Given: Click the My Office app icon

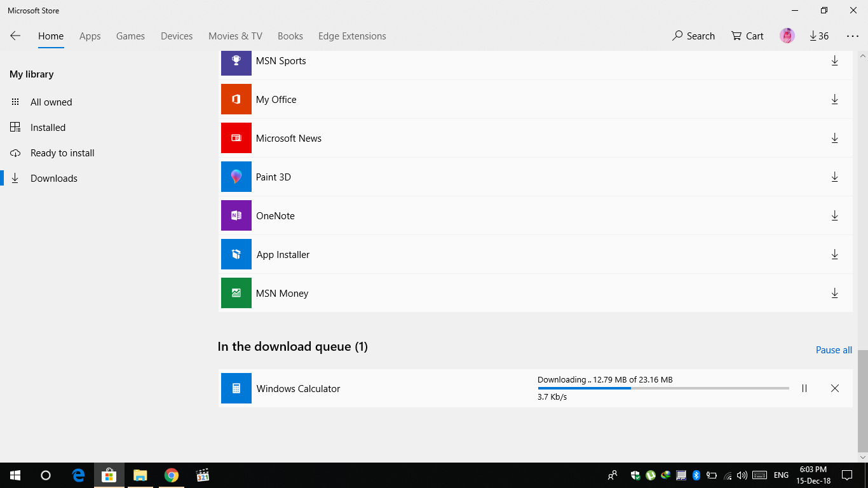Looking at the screenshot, I should (x=236, y=99).
